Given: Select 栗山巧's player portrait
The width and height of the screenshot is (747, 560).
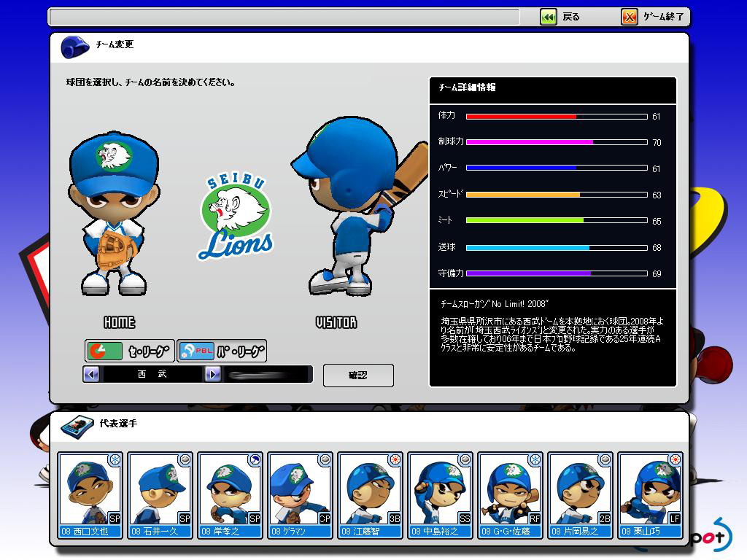Looking at the screenshot, I should pyautogui.click(x=650, y=489).
